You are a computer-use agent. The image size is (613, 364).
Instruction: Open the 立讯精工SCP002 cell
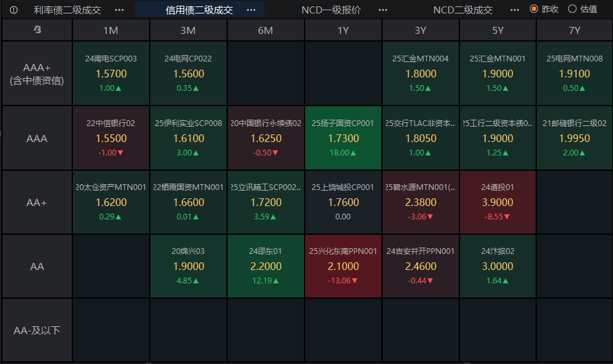click(266, 202)
